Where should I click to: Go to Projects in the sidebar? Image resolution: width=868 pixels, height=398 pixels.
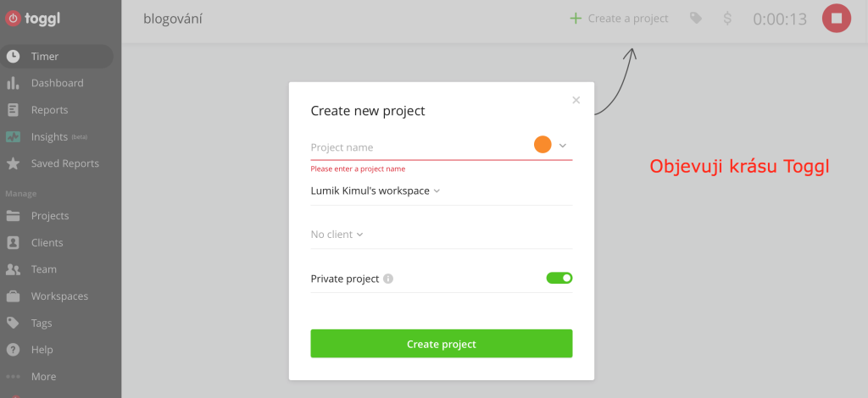click(49, 216)
